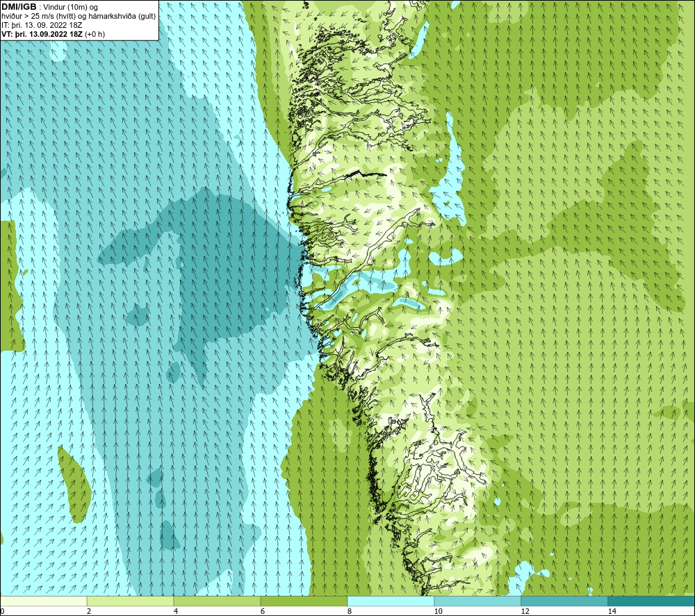Image resolution: width=695 pixels, height=616 pixels.
Task: Click the DMI/IGB title text
Action: click(19, 7)
